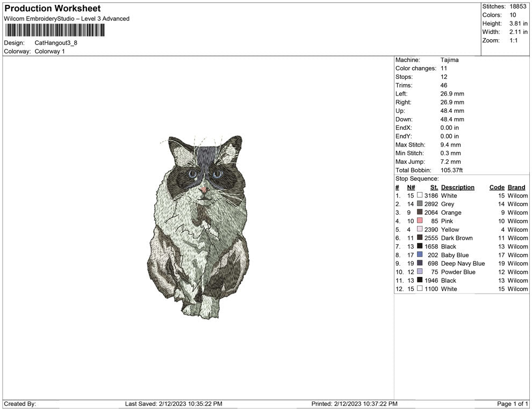532x409 pixels.
Task: Click the Orange stop color swatch
Action: tap(420, 212)
